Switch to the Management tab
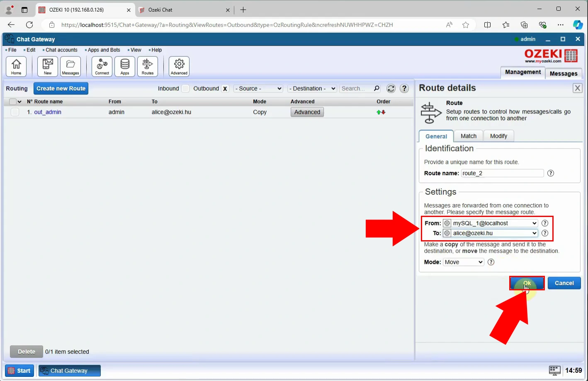This screenshot has height=381, width=588. (x=523, y=72)
